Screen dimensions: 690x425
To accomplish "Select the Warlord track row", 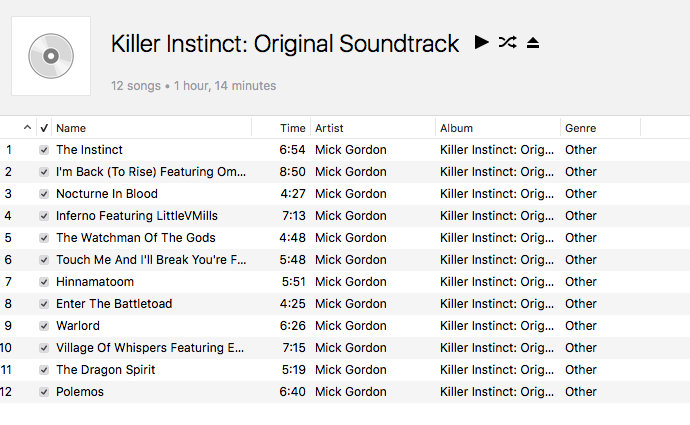I will coord(345,326).
